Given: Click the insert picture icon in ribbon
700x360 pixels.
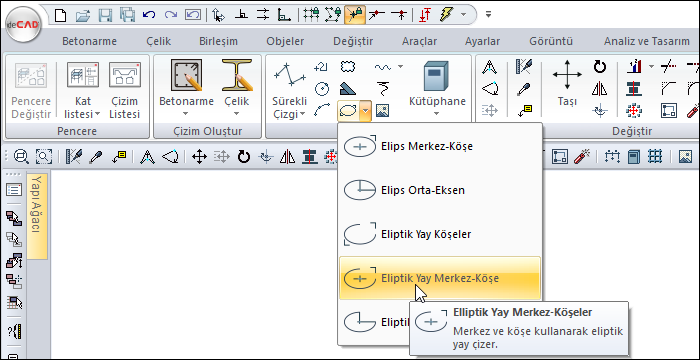Looking at the screenshot, I should [382, 110].
